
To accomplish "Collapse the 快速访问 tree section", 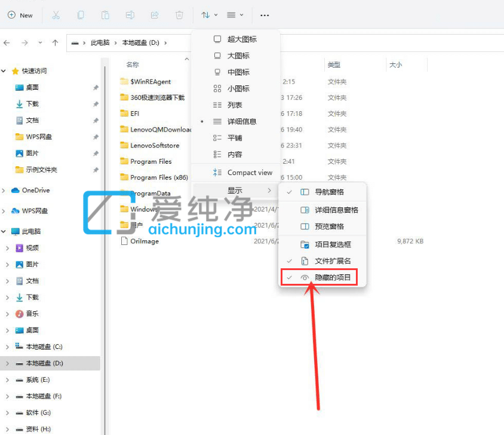I will point(4,71).
